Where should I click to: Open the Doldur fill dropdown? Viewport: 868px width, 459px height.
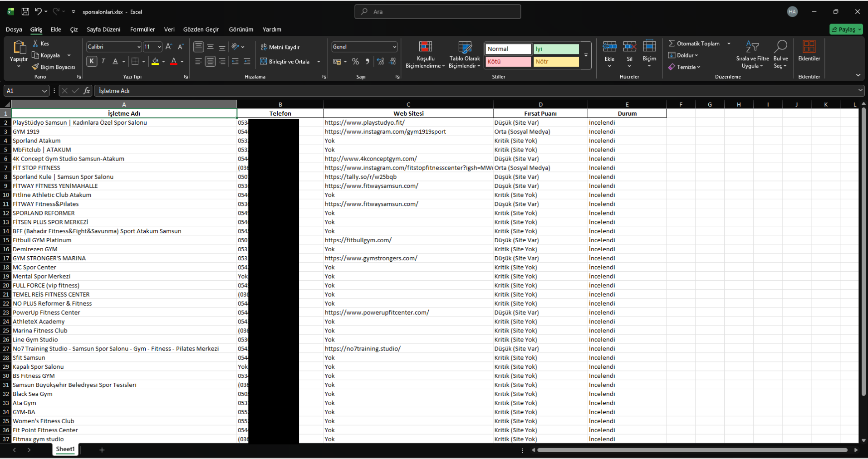(683, 55)
